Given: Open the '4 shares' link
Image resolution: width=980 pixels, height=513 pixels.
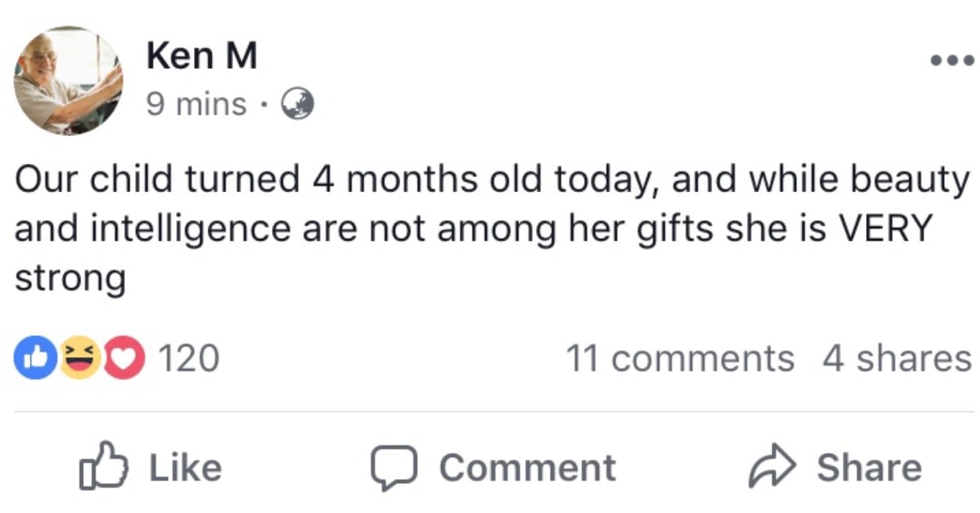Looking at the screenshot, I should 897,358.
